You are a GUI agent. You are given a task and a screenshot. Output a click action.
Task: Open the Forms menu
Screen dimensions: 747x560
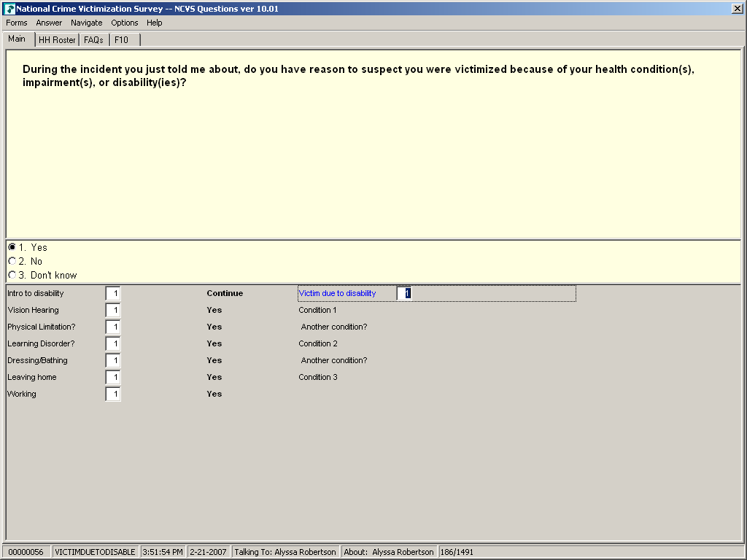[17, 23]
